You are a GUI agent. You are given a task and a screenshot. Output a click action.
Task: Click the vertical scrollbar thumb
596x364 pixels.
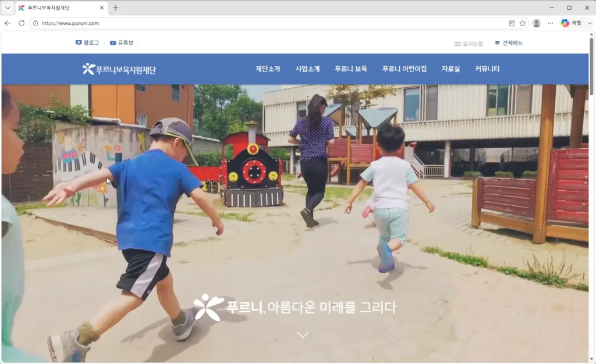click(x=591, y=66)
